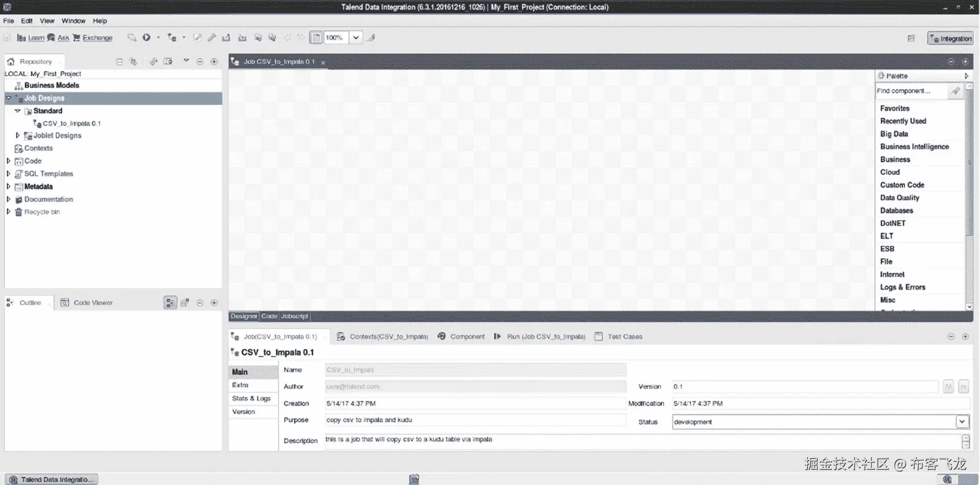Click the open perspective icon left of Integration
Image resolution: width=980 pixels, height=485 pixels.
click(x=911, y=38)
